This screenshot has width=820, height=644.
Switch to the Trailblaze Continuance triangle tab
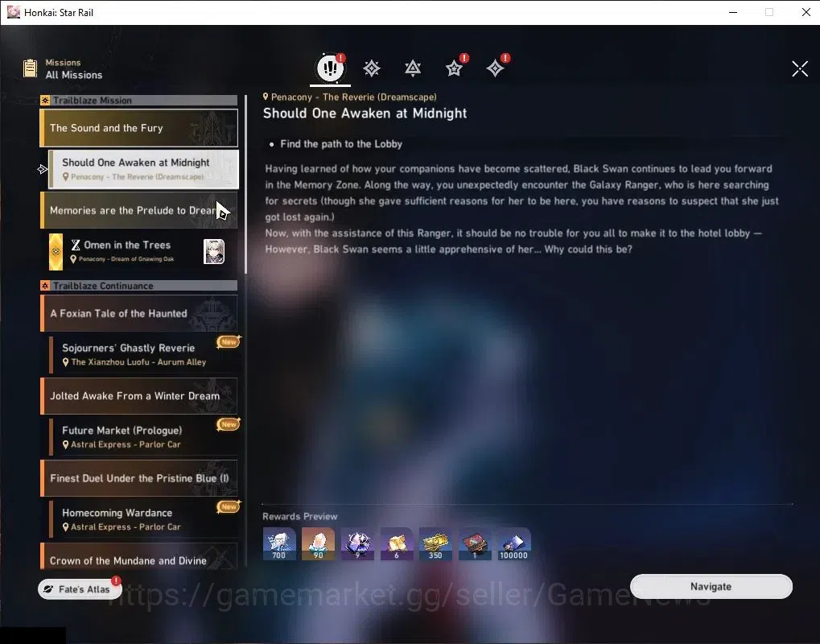(x=413, y=68)
